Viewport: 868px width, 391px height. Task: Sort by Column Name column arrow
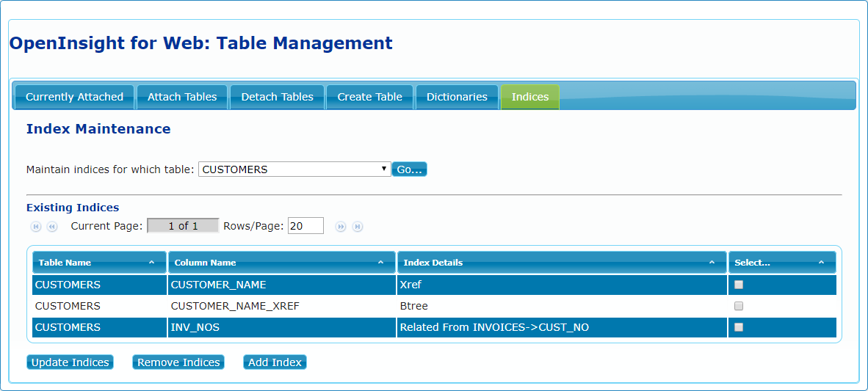point(381,263)
